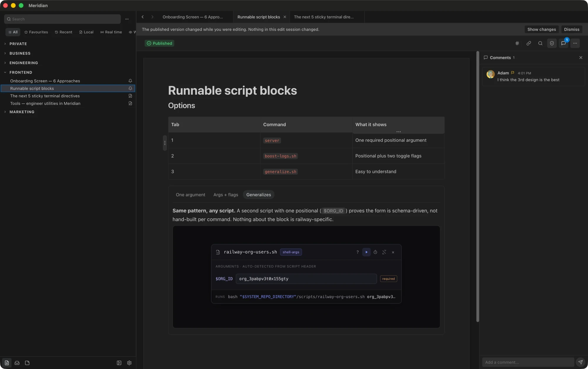Screen dimensions: 588x369
Task: Copy link via the chain icon
Action: (529, 43)
